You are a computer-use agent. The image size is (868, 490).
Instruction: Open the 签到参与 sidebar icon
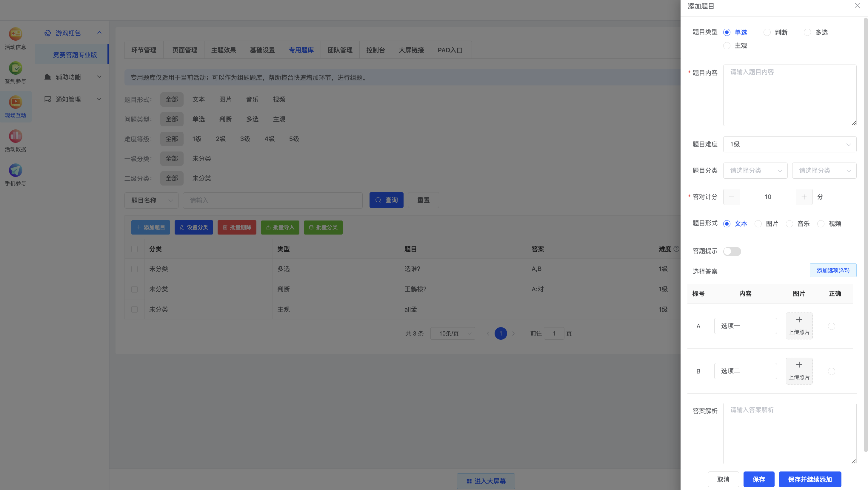15,68
